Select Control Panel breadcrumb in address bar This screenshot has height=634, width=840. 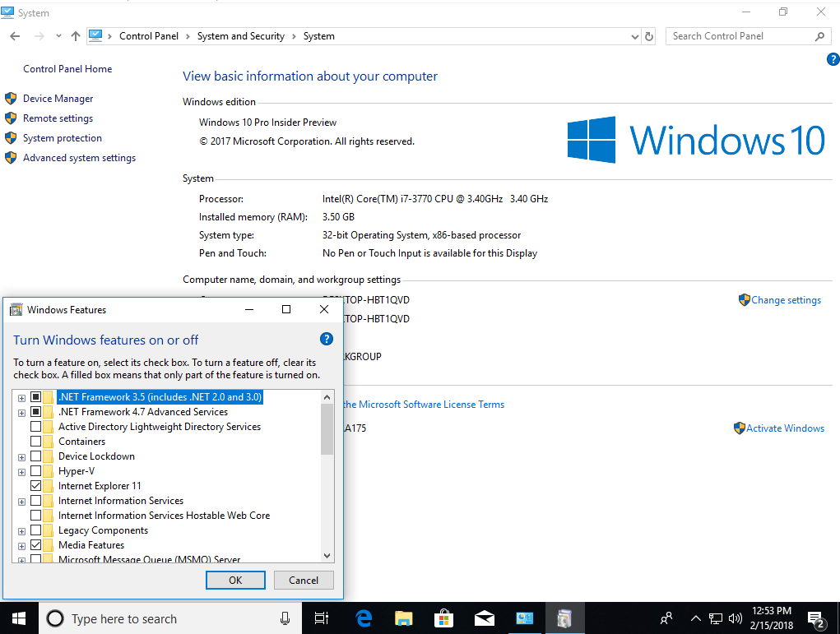pos(149,36)
